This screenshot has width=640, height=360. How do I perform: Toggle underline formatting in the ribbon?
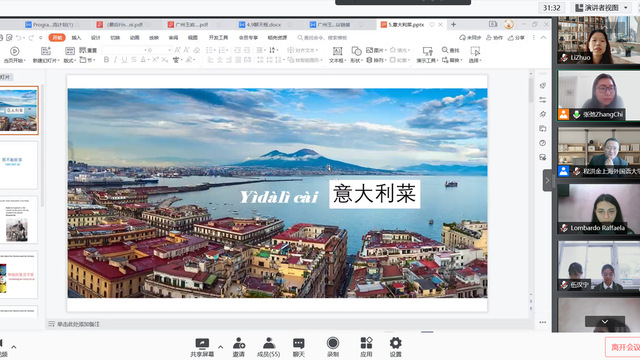(x=124, y=60)
